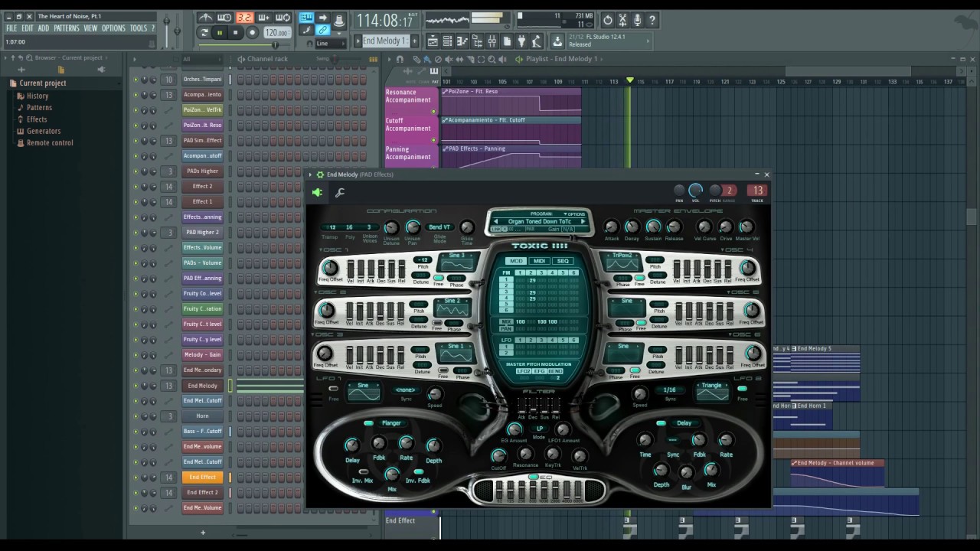Viewport: 980px width, 551px height.
Task: Open the playlist window icon
Action: point(433,41)
